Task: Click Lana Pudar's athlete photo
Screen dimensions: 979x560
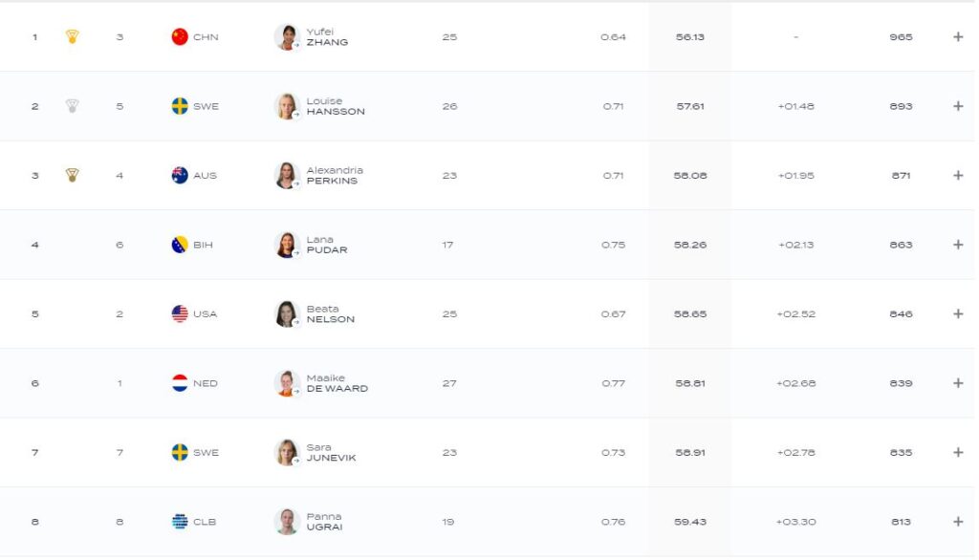Action: pyautogui.click(x=287, y=245)
